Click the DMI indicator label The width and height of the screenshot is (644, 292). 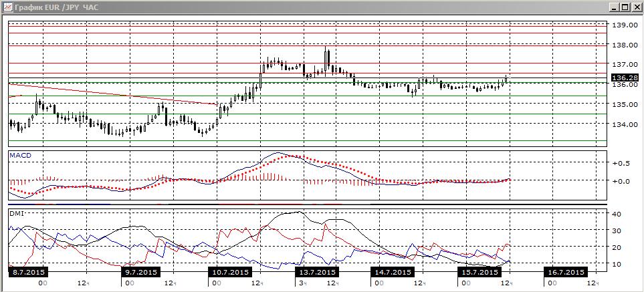(x=17, y=213)
